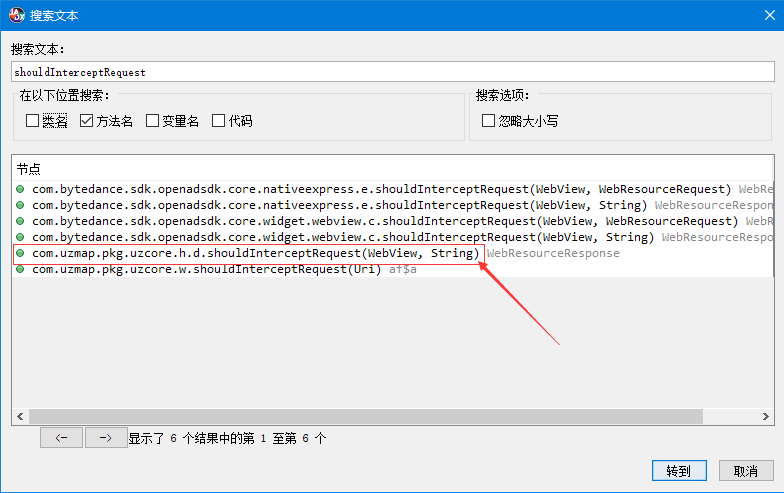Click the 取消 cancel button
Screen dimensions: 784x493
745,471
